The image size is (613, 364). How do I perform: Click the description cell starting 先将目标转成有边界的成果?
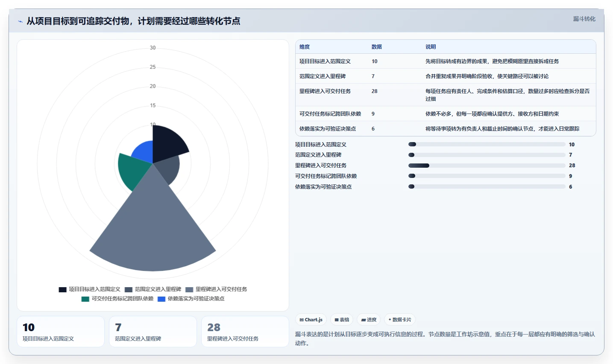click(492, 61)
